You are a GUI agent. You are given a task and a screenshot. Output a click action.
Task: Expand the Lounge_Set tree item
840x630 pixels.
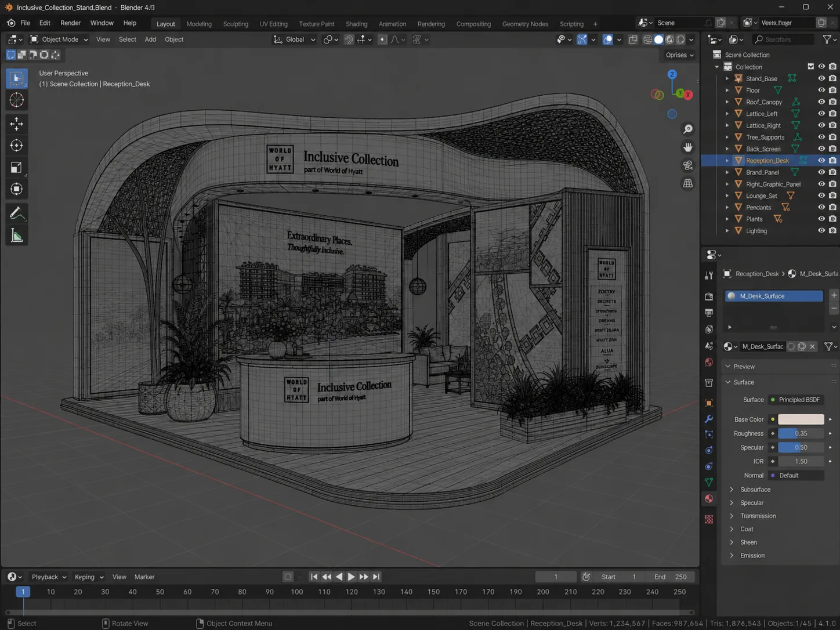click(x=727, y=195)
